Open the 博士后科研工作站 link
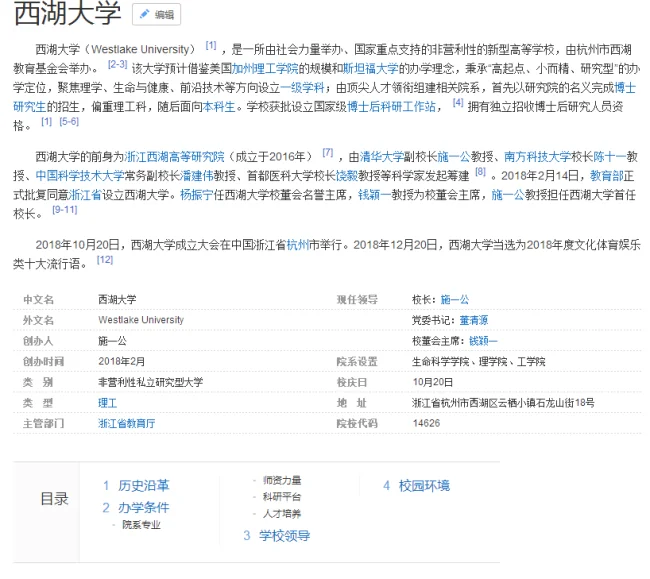The height and width of the screenshot is (579, 650). point(391,107)
